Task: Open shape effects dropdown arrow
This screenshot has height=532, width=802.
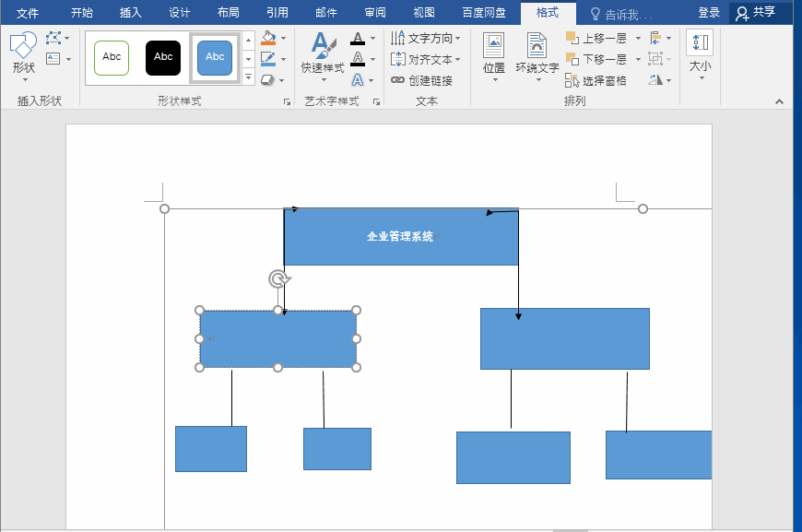Action: [282, 80]
